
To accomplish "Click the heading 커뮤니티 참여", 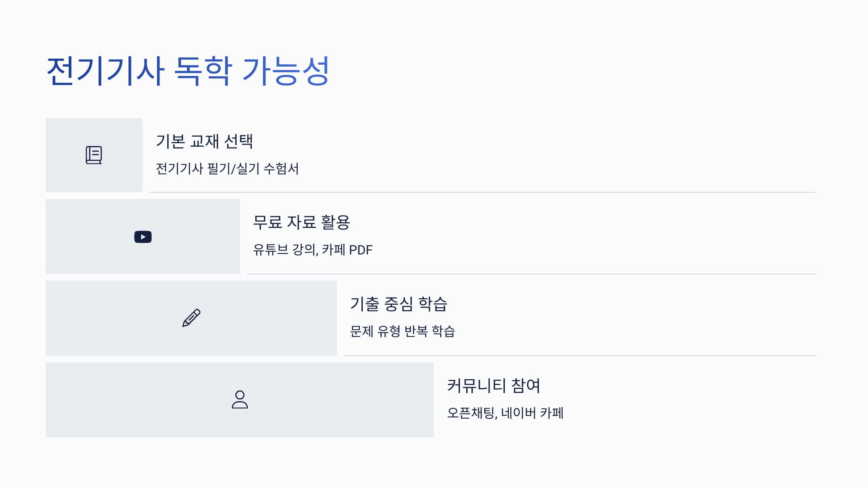I will click(494, 386).
